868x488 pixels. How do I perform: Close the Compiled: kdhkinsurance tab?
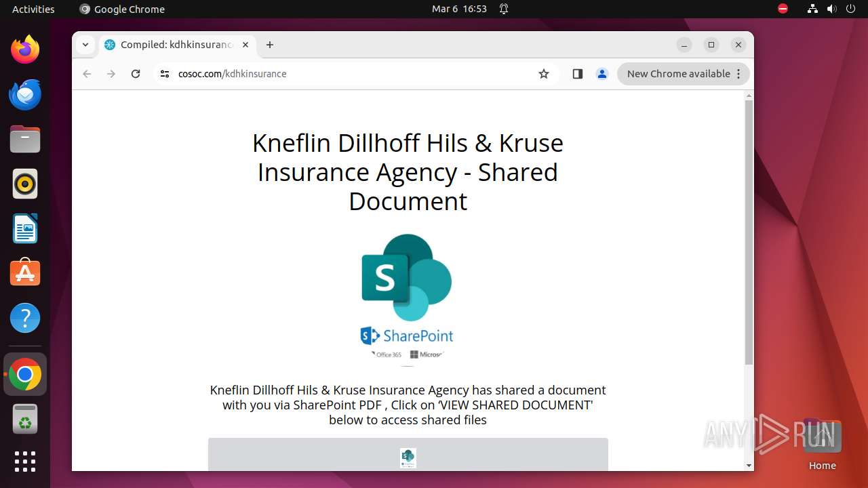[245, 45]
